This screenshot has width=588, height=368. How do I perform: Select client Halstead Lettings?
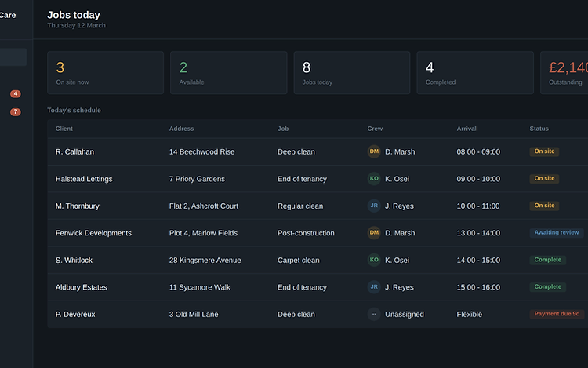tap(84, 179)
